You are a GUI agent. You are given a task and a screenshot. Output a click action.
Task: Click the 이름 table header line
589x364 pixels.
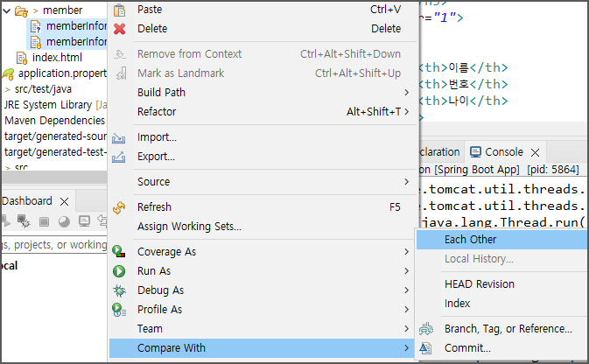click(463, 68)
